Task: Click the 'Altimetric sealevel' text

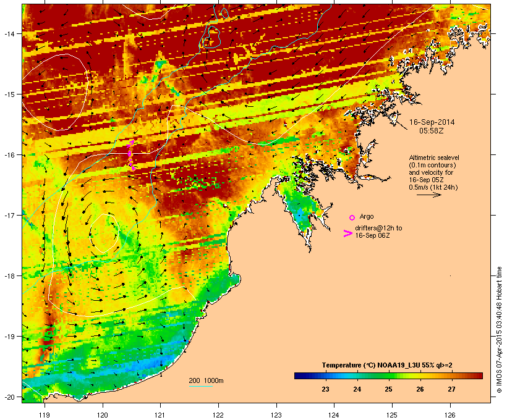Action: 434,158
